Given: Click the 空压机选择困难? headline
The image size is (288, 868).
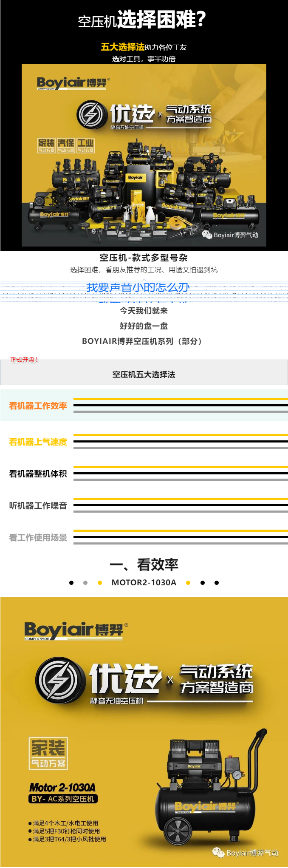Looking at the screenshot, I should point(142,20).
